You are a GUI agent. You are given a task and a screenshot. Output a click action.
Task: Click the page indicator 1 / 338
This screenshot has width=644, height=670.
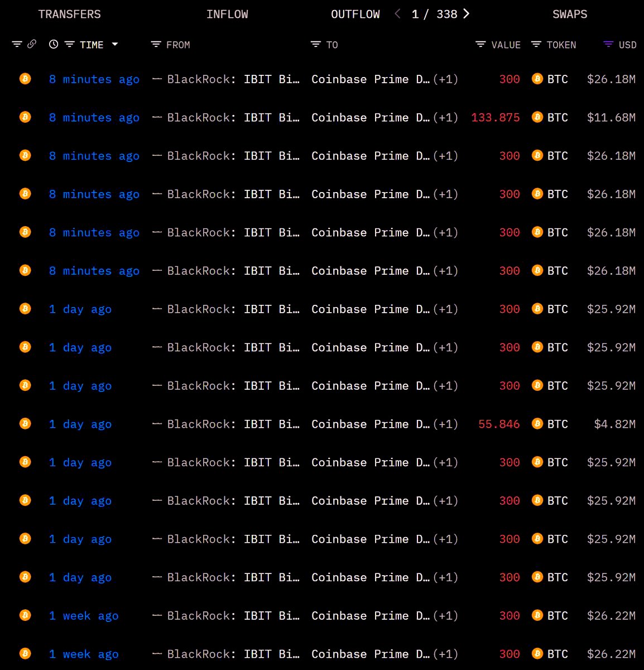tap(434, 14)
